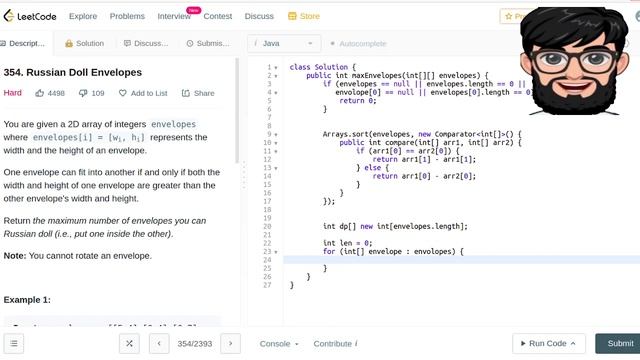Click the Store icon
640x360 pixels.
[292, 16]
